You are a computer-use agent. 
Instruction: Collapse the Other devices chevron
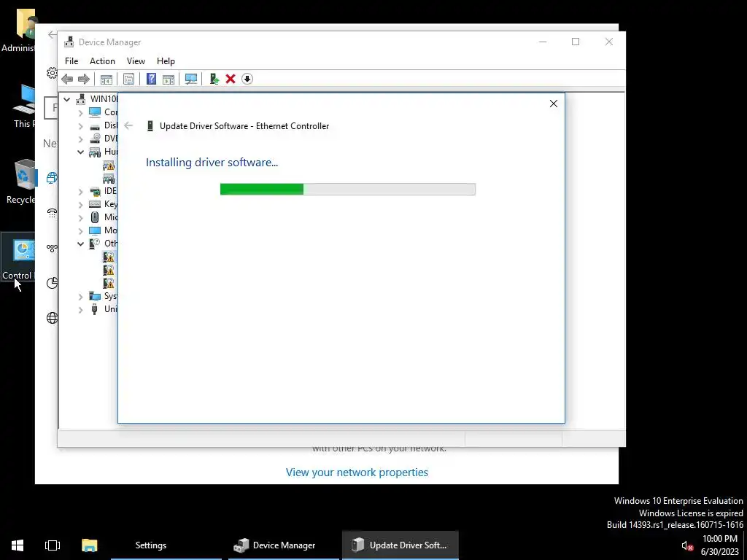pos(80,244)
